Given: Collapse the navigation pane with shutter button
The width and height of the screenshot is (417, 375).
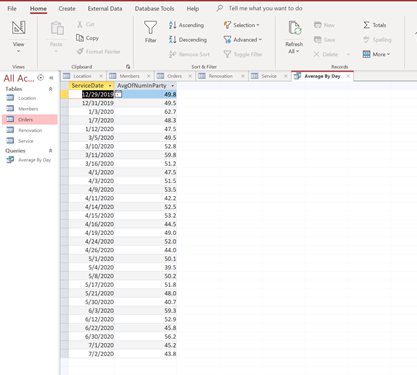Looking at the screenshot, I should coord(51,78).
